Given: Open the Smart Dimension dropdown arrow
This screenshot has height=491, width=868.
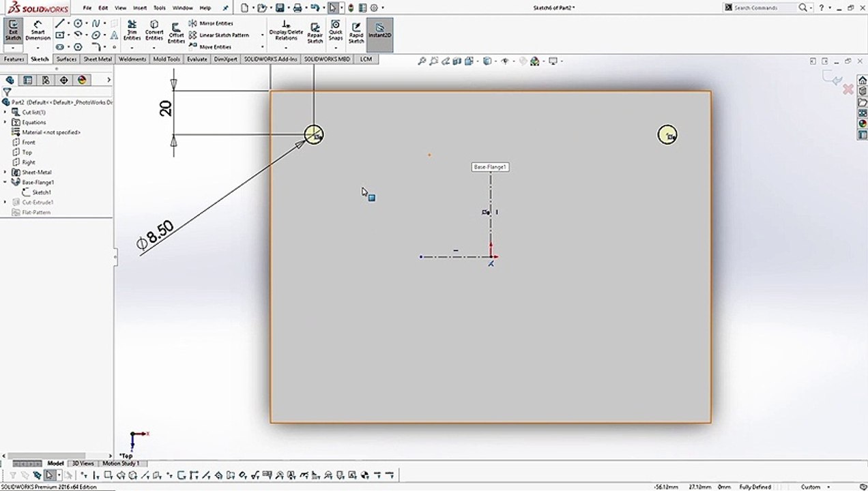Looking at the screenshot, I should tap(38, 48).
